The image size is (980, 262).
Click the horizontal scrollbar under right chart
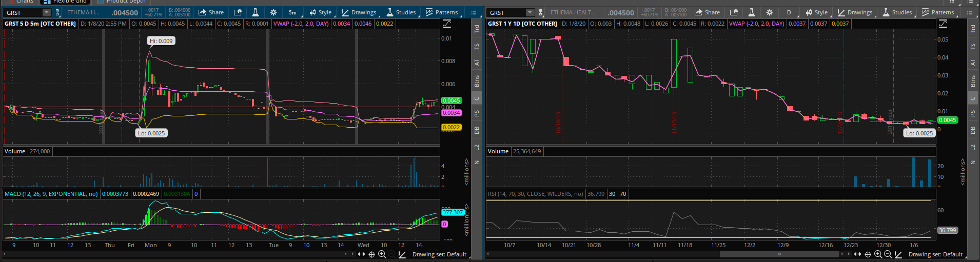779,254
